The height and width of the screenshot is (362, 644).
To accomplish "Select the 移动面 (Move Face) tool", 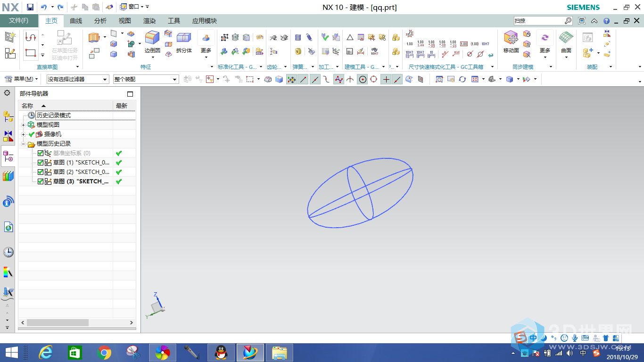I will pyautogui.click(x=511, y=42).
